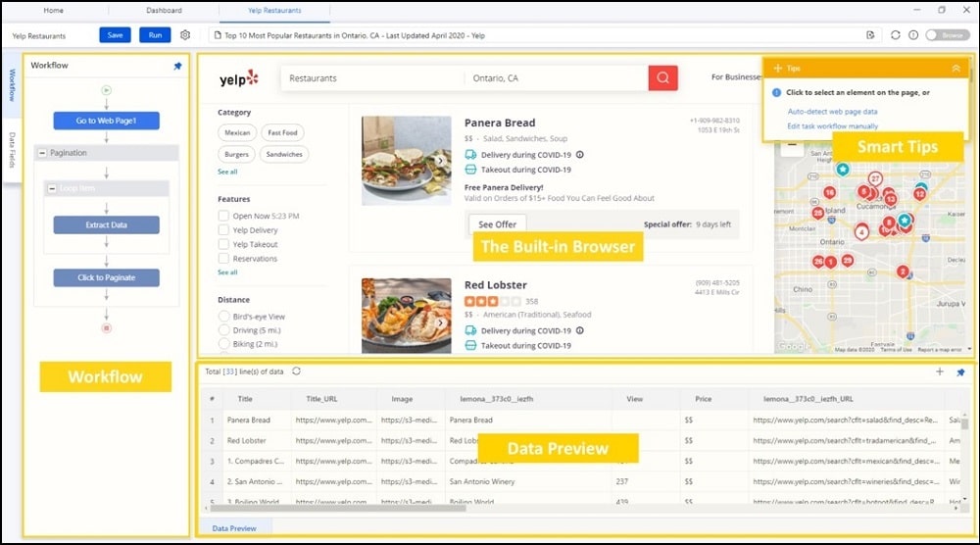
Task: Check the Reservations filter
Action: pyautogui.click(x=223, y=258)
